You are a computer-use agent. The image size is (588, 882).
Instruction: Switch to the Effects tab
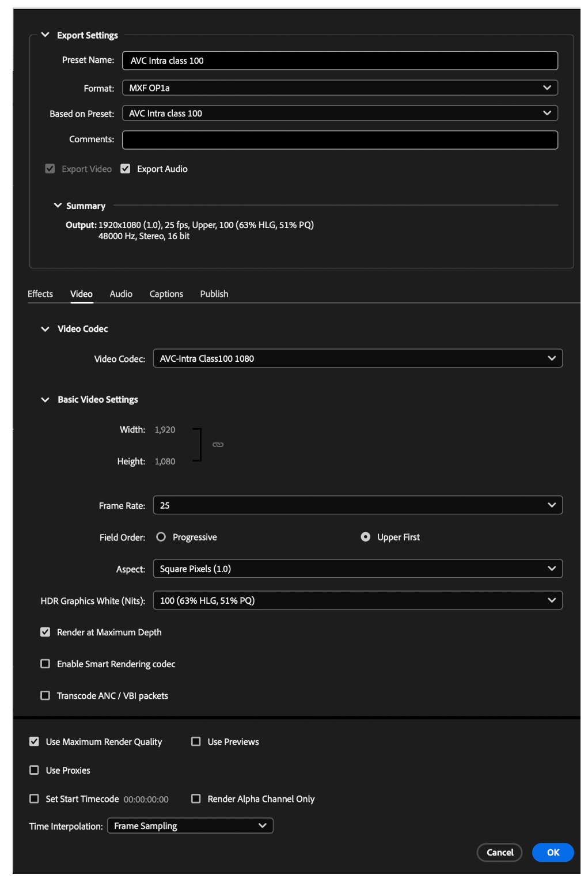click(40, 294)
